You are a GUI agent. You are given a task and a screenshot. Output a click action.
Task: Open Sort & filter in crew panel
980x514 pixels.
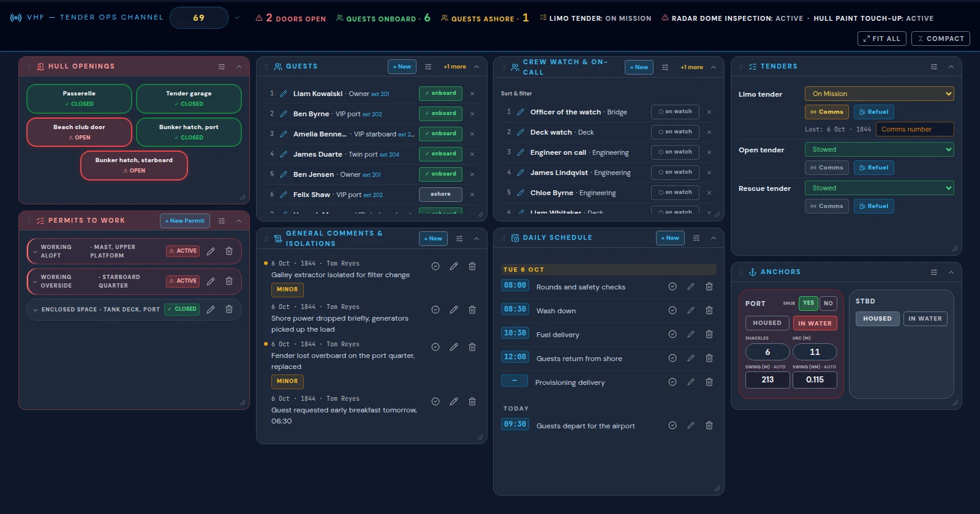(516, 94)
